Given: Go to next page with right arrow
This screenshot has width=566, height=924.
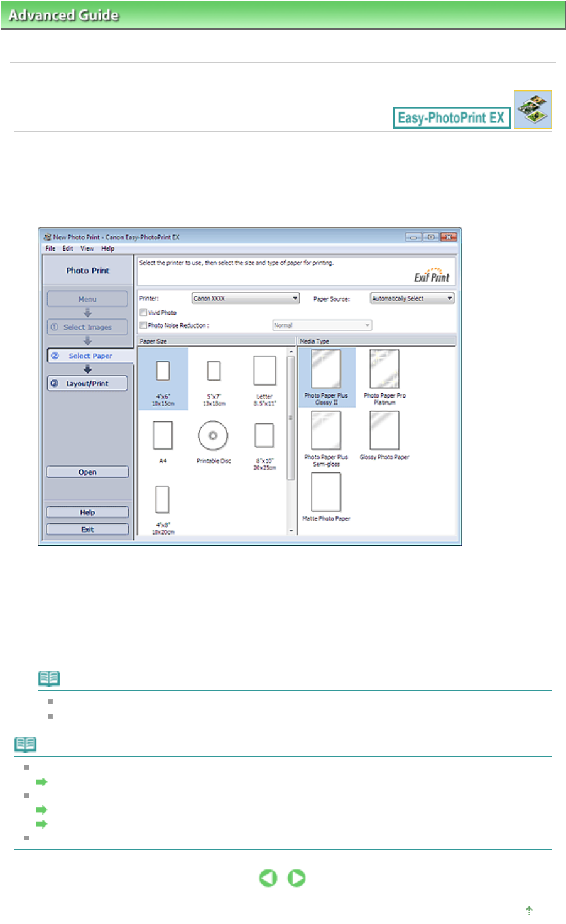Looking at the screenshot, I should point(297,878).
